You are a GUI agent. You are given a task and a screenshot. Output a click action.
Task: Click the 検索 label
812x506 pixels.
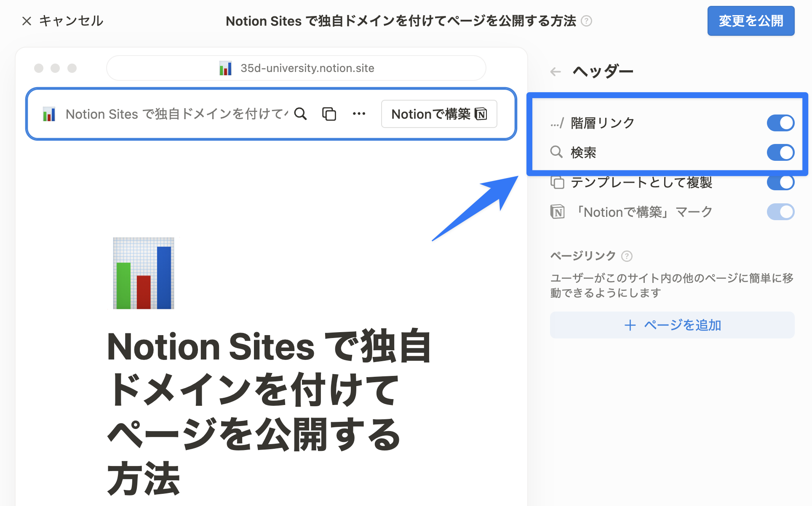(583, 153)
